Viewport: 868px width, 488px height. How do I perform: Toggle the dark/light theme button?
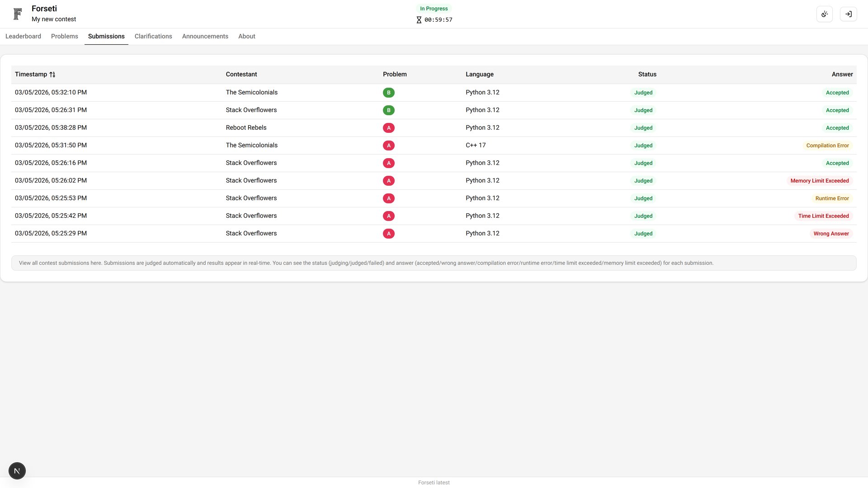(x=825, y=14)
